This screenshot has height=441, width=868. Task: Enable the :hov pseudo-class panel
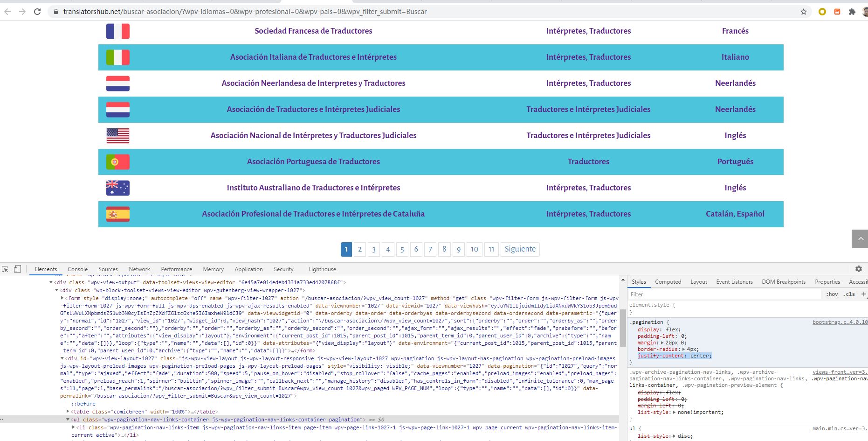tap(832, 294)
